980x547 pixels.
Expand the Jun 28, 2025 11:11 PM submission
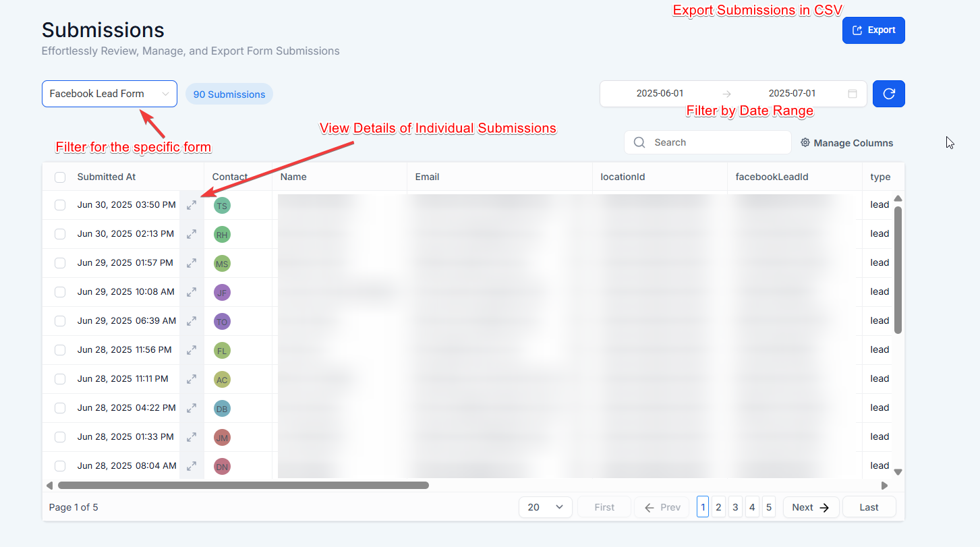pos(192,379)
